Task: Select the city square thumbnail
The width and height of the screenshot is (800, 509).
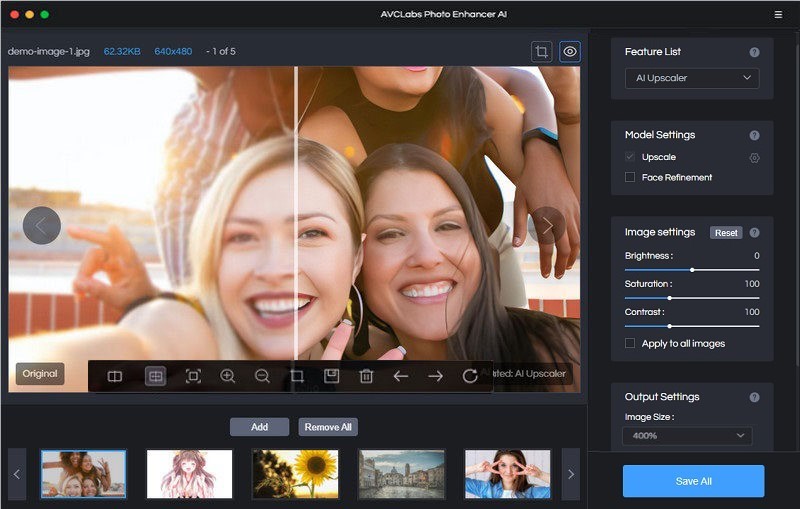Action: pyautogui.click(x=402, y=474)
